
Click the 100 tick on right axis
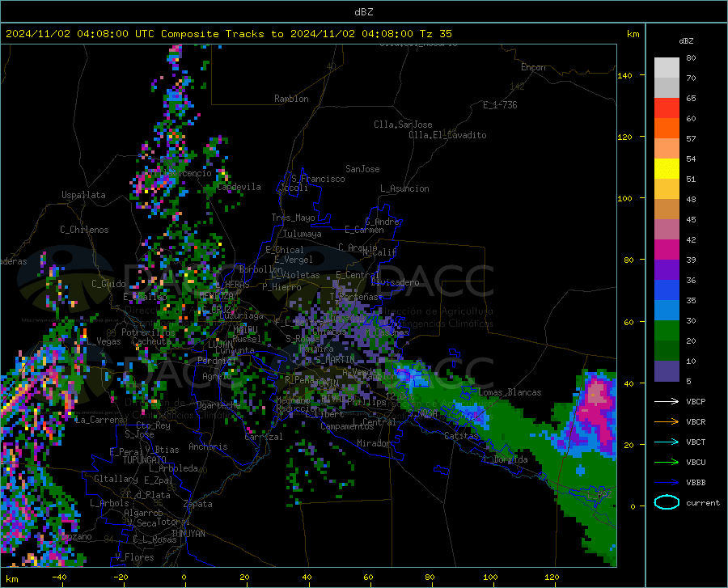click(x=624, y=198)
